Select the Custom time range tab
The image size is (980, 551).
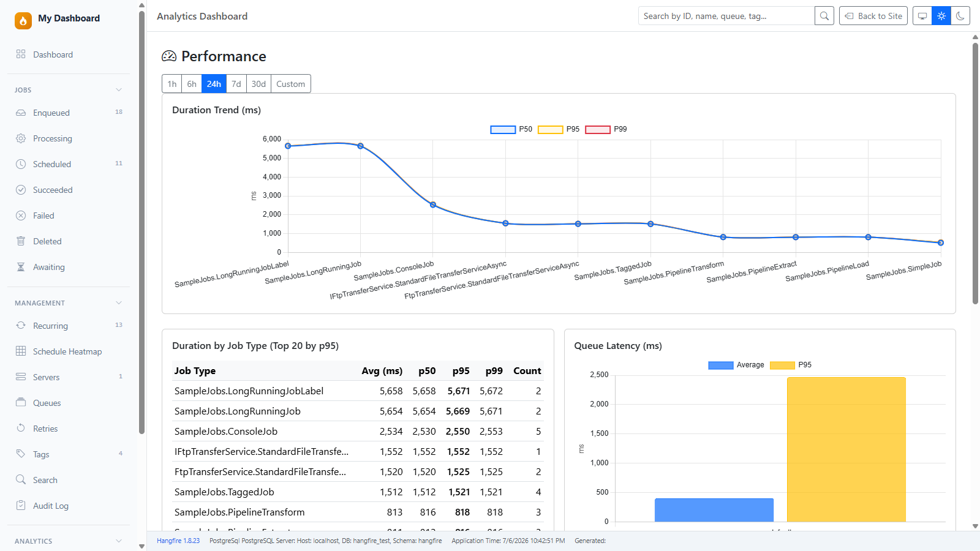click(x=291, y=84)
